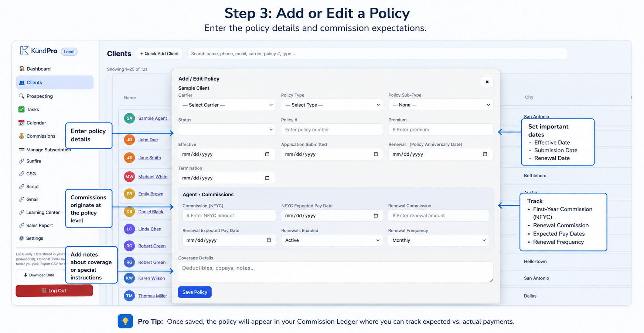Open Prospecting via the magnifying glass icon

[22, 96]
